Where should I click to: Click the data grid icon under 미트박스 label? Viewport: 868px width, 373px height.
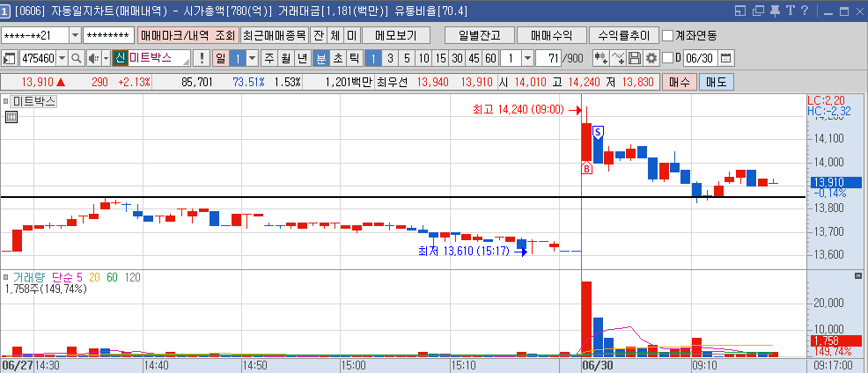(x=11, y=117)
